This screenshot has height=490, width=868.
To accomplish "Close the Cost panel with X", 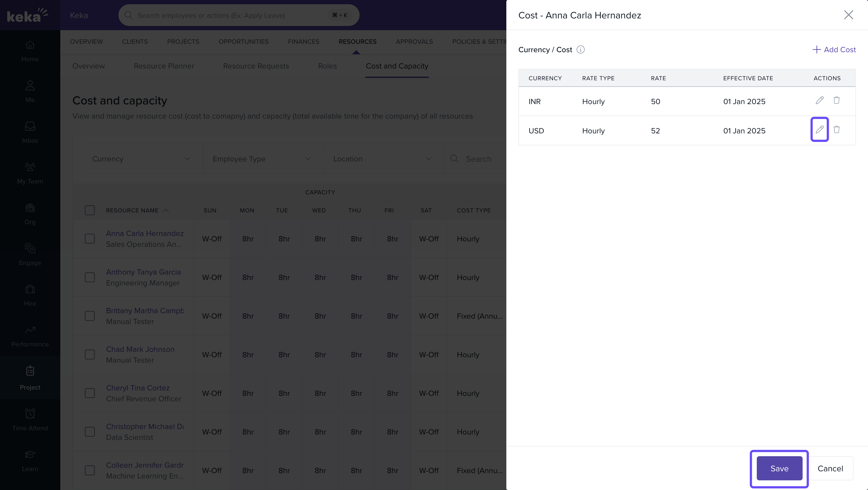I will 848,15.
